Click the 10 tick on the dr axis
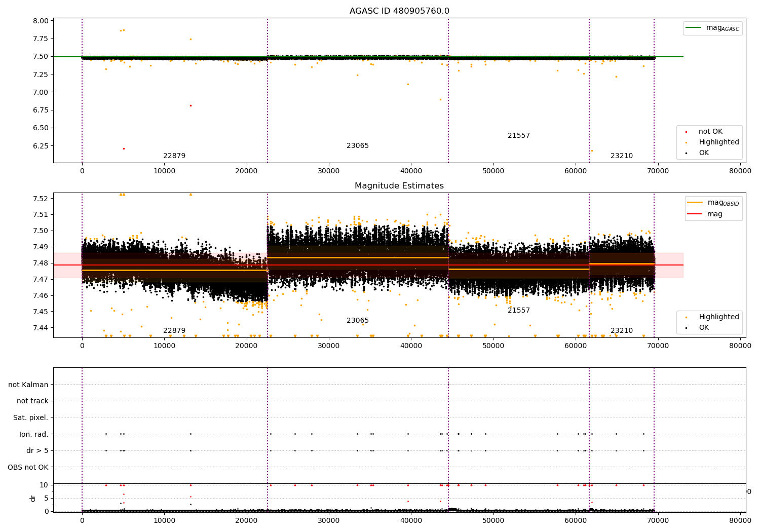This screenshot has height=532, width=760. point(44,485)
